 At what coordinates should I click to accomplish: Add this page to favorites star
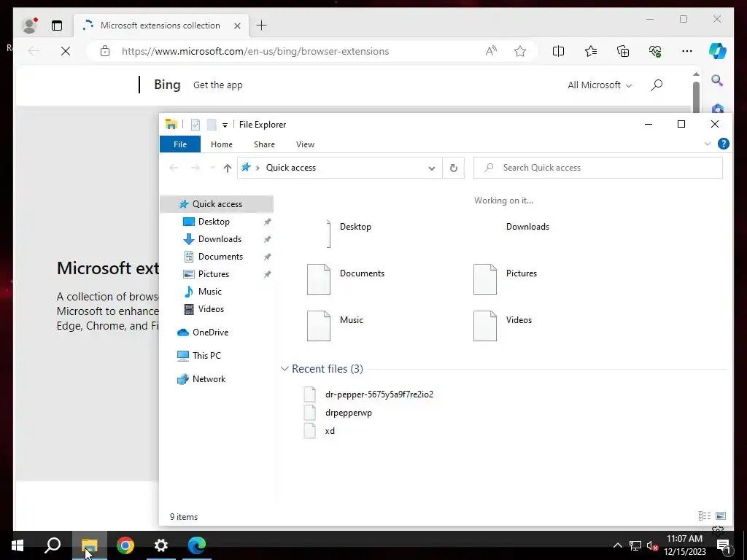519,51
